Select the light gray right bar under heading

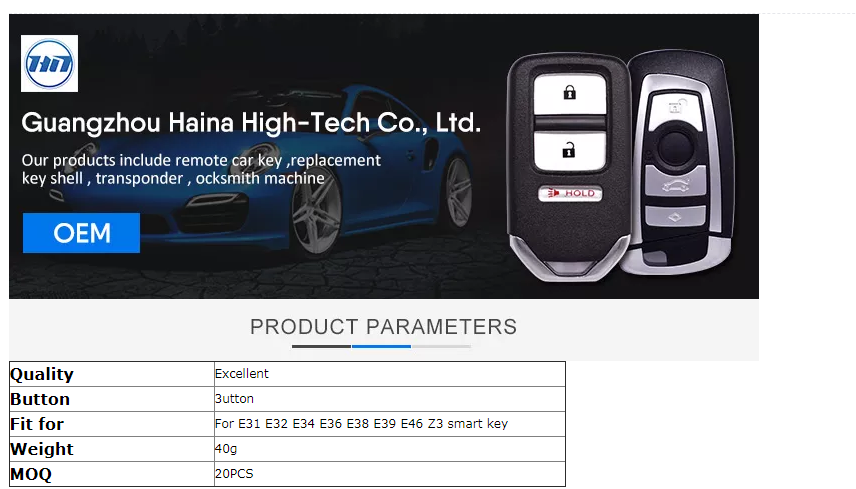[x=441, y=346]
